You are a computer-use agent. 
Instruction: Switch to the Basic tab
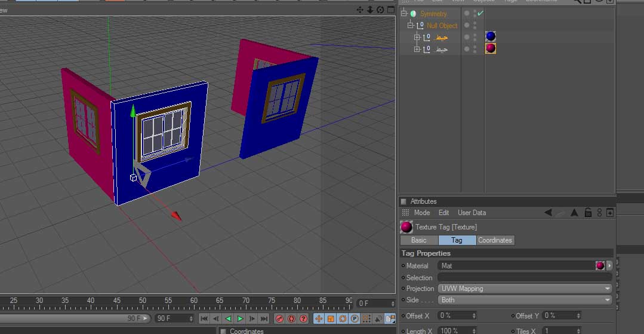click(x=419, y=240)
